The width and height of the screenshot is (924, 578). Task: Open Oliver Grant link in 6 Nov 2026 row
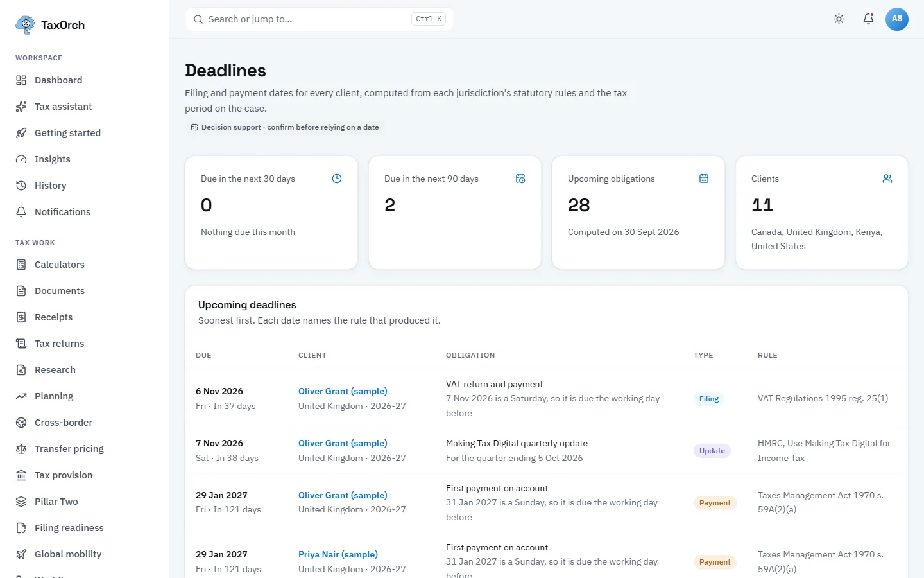tap(343, 391)
